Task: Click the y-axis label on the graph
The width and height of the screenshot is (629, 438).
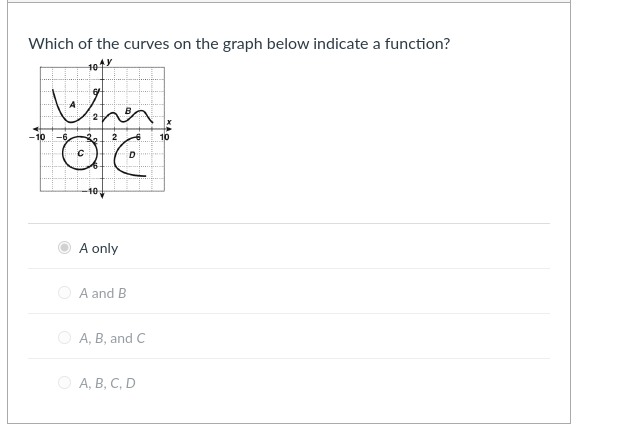Action: pyautogui.click(x=109, y=62)
